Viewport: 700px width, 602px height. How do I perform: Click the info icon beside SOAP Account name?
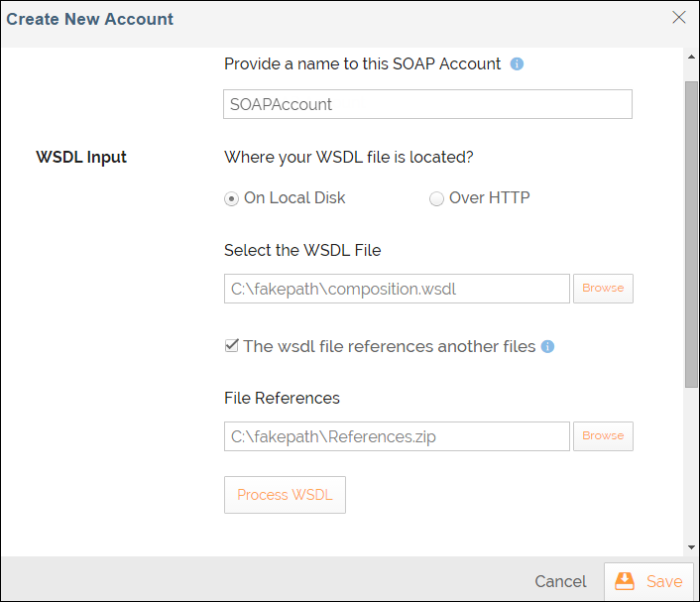517,64
